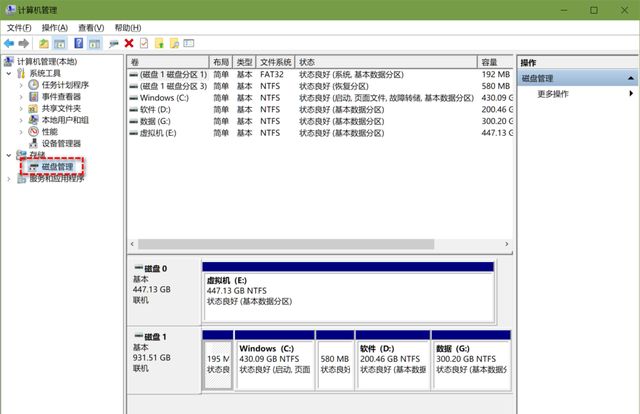Sort by the 文件系统 column header

click(x=276, y=62)
